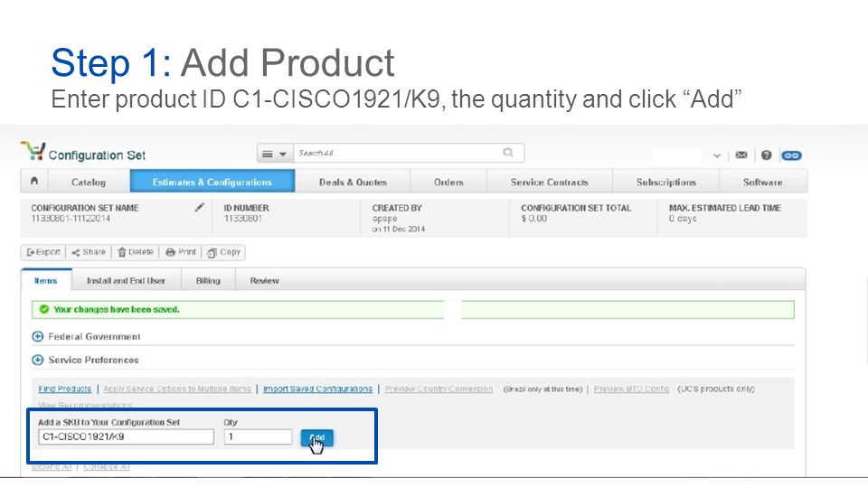Open Install and End User sub-tab
The height and width of the screenshot is (488, 868).
pyautogui.click(x=127, y=280)
